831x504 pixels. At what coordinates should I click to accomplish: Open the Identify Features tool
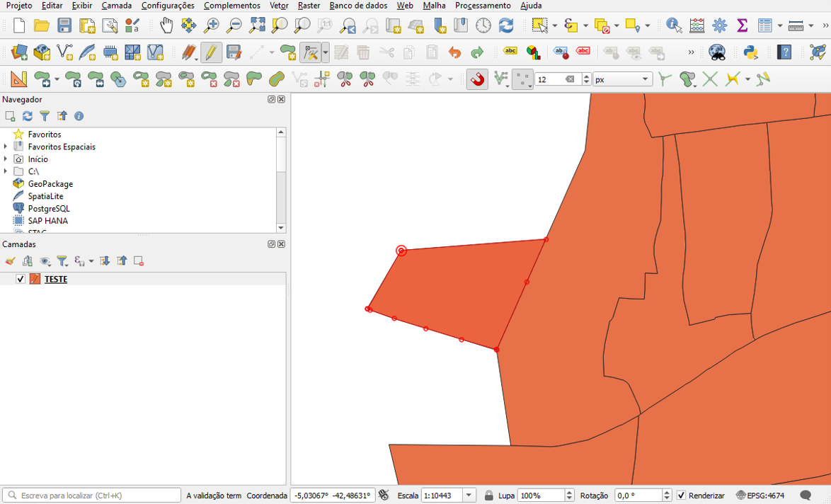click(x=674, y=26)
